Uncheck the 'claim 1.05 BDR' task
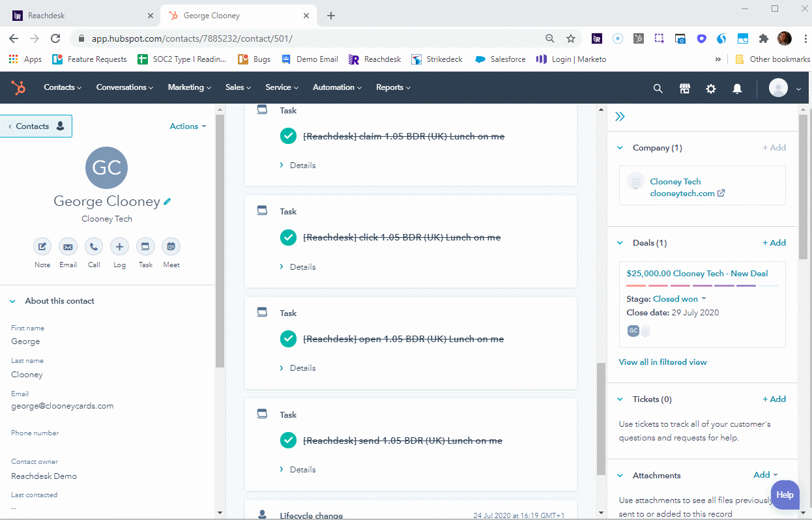Viewport: 812px width, 520px height. pyautogui.click(x=288, y=136)
